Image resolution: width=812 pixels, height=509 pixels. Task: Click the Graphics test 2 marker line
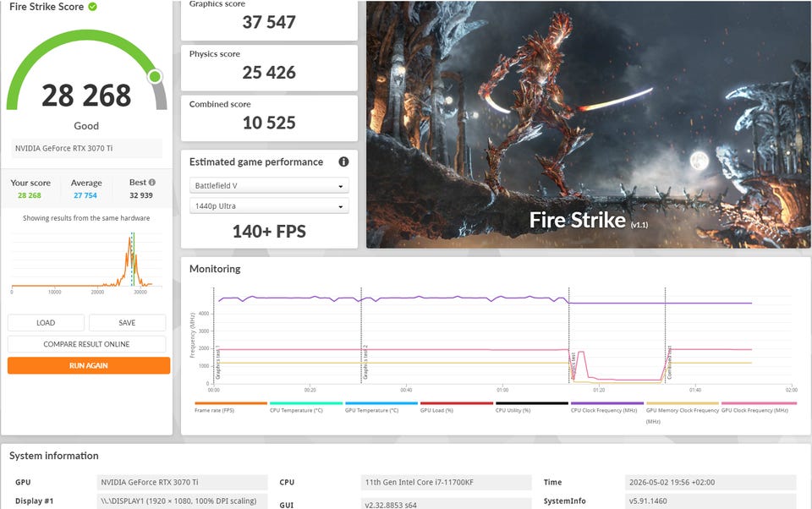pos(361,335)
